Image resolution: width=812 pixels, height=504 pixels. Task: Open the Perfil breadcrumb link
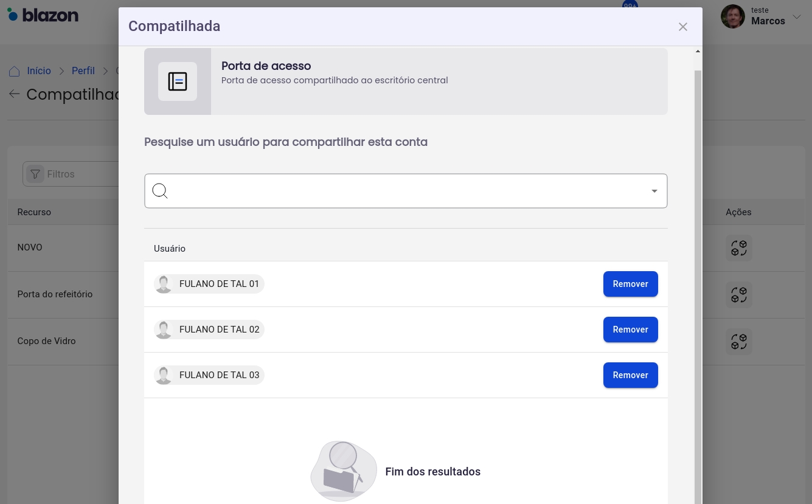83,71
